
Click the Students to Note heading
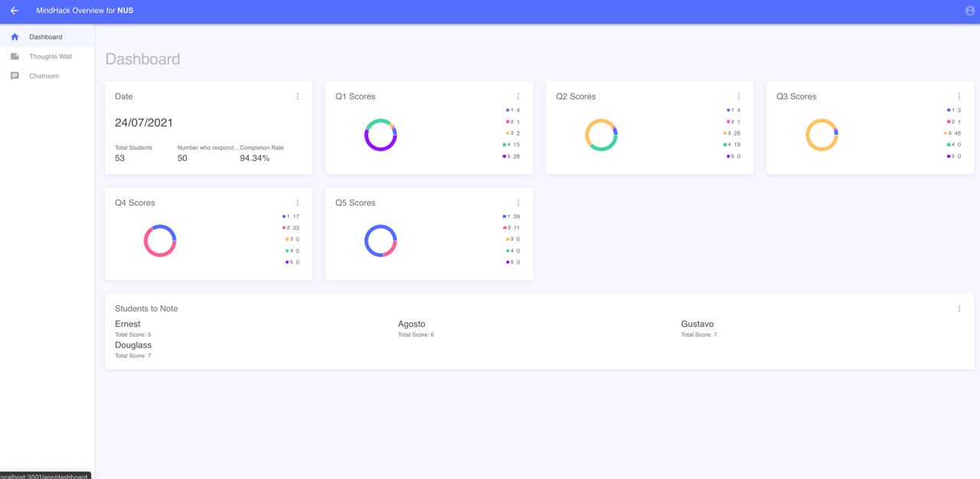click(x=146, y=308)
